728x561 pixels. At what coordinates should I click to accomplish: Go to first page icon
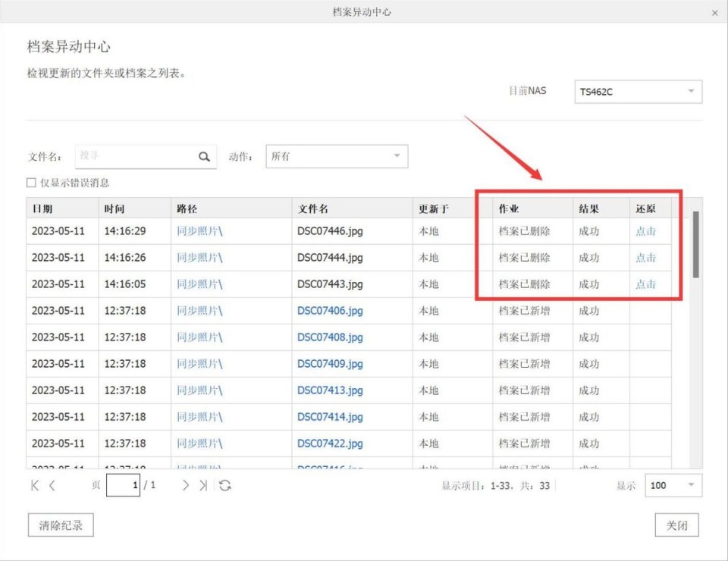(x=35, y=485)
